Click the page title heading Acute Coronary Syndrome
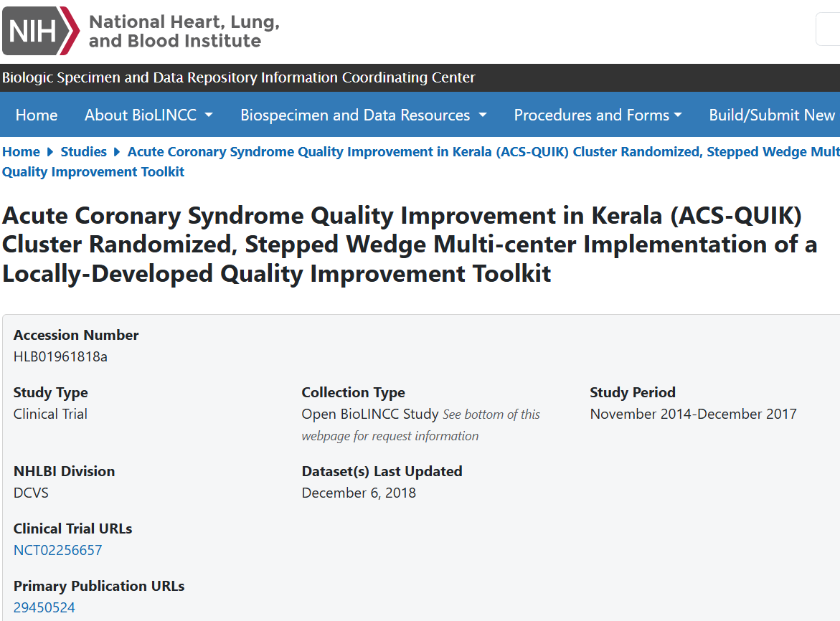This screenshot has height=621, width=840. coord(410,245)
